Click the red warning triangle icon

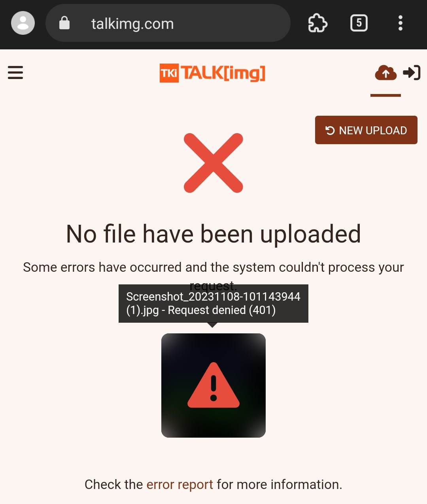coord(213,386)
